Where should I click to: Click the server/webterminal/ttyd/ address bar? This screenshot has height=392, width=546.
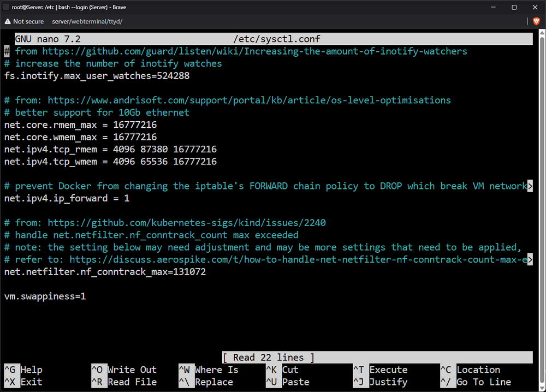click(x=87, y=21)
